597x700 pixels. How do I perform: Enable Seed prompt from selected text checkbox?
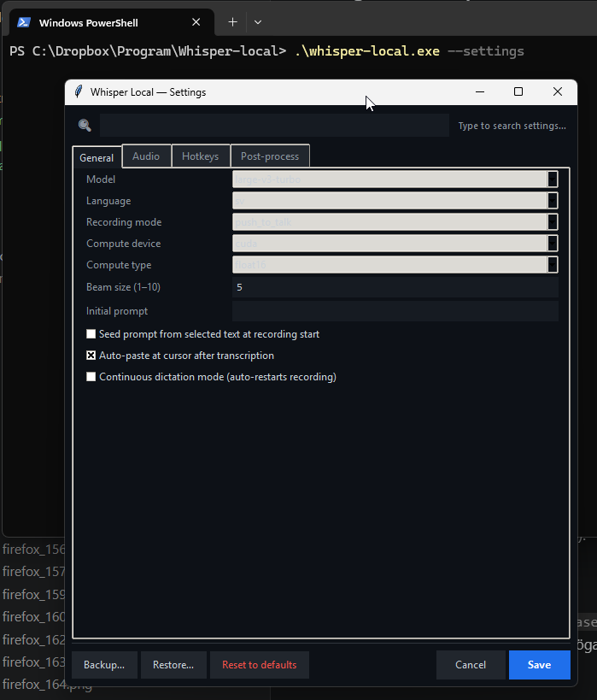[x=91, y=334]
